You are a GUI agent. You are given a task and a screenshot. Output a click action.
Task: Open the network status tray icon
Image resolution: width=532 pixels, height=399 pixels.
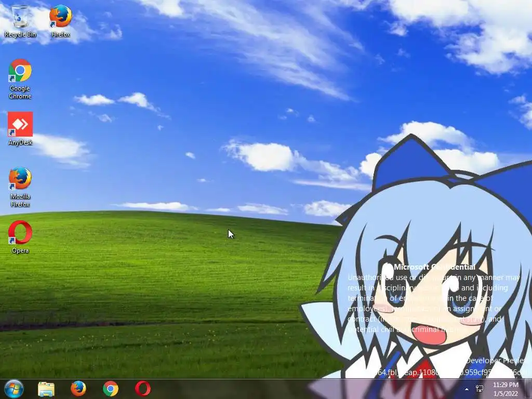(x=480, y=389)
